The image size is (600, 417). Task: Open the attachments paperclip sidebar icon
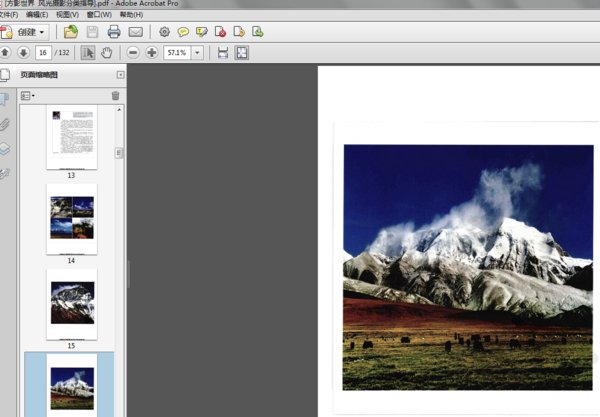tap(4, 124)
